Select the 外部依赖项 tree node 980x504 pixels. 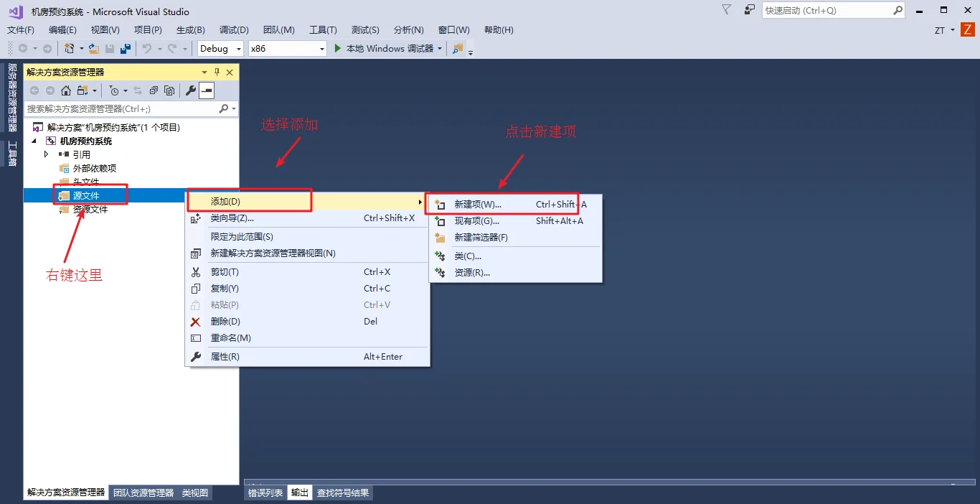click(94, 168)
